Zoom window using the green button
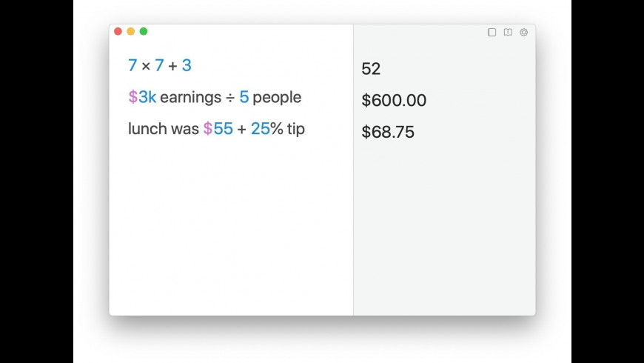This screenshot has width=644, height=363. pyautogui.click(x=144, y=31)
